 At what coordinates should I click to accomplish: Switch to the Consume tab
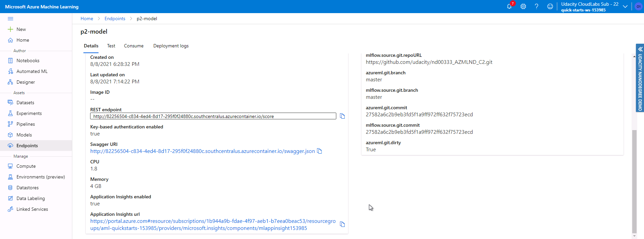click(x=134, y=46)
